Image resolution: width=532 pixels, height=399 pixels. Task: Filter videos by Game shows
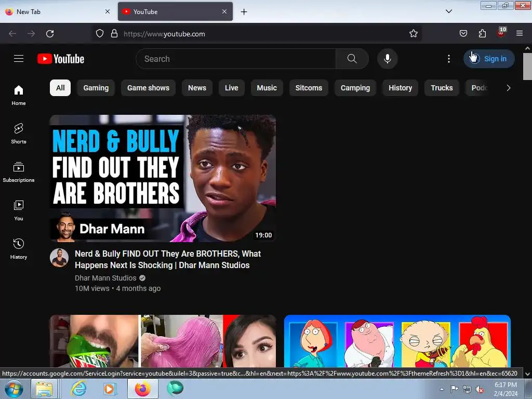click(148, 88)
